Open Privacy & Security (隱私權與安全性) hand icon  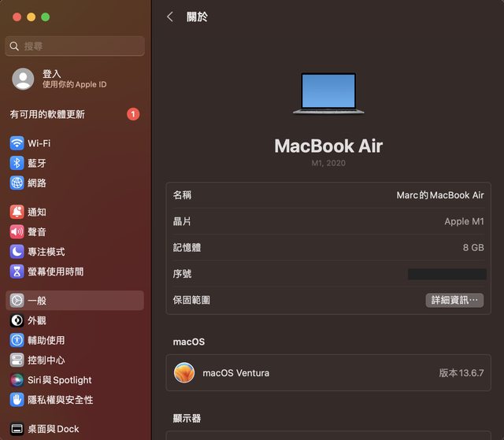pyautogui.click(x=17, y=400)
